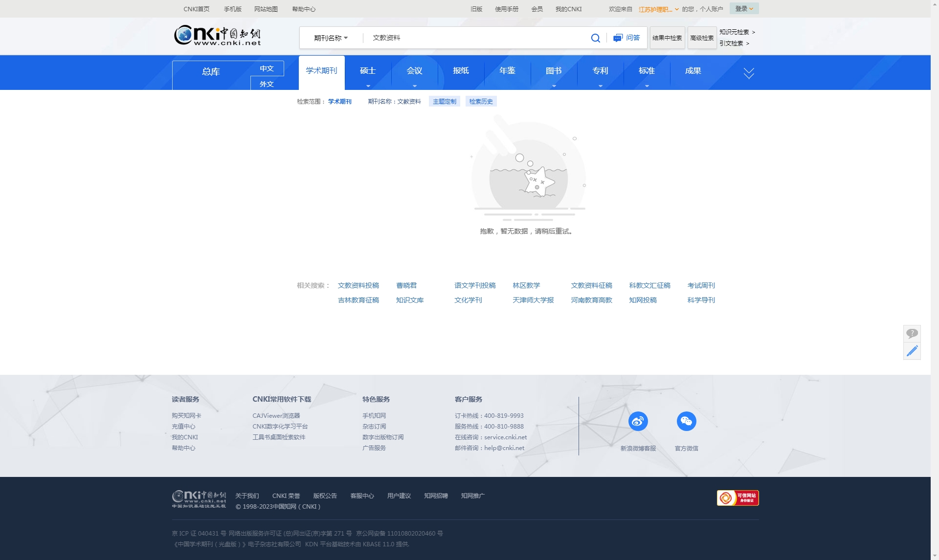
Task: Switch the database toggle to 外文
Action: tap(267, 84)
